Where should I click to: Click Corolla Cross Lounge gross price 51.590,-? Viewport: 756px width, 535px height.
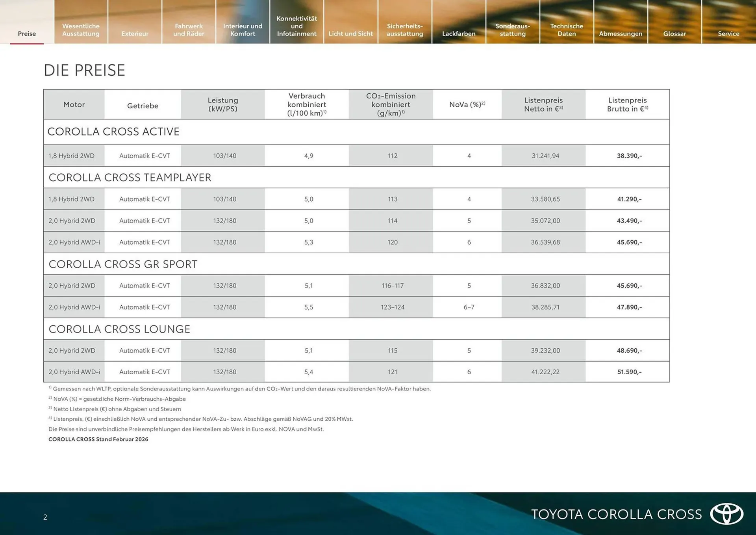[x=629, y=372]
